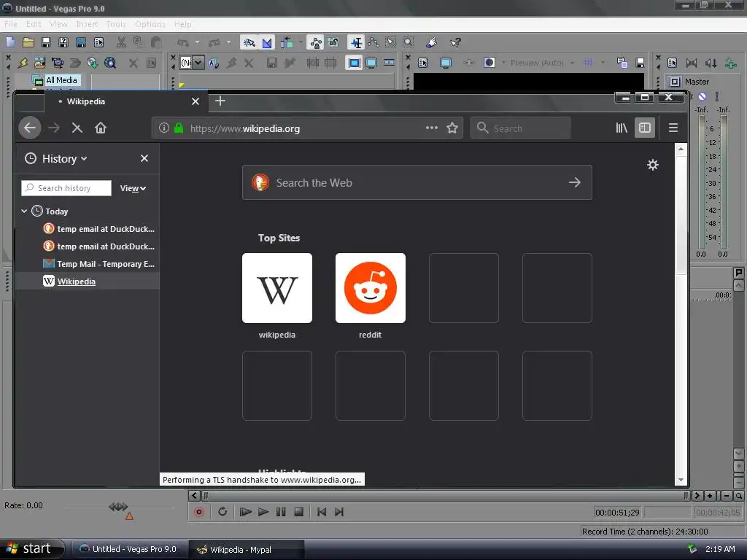Open project Properties in Vegas toolbar
The width and height of the screenshot is (747, 560).
pyautogui.click(x=98, y=42)
